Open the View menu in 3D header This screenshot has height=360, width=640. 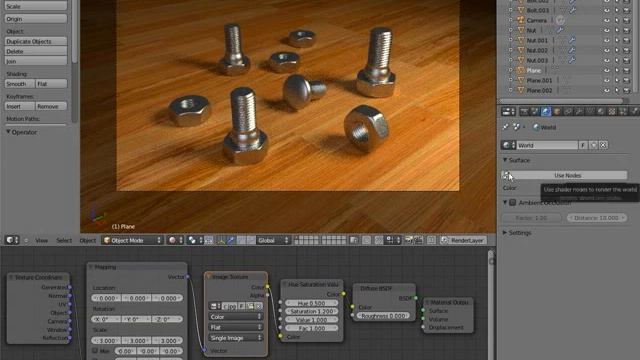(41, 240)
